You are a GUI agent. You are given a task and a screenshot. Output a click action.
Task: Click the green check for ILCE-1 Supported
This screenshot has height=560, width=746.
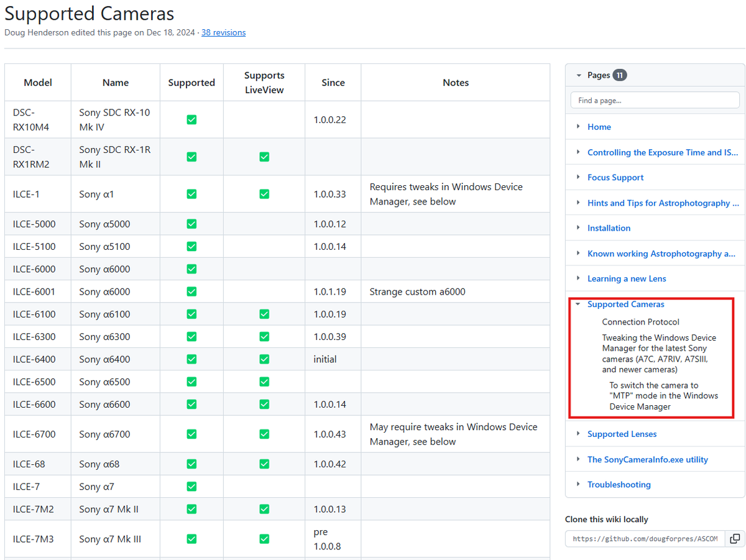coord(191,194)
